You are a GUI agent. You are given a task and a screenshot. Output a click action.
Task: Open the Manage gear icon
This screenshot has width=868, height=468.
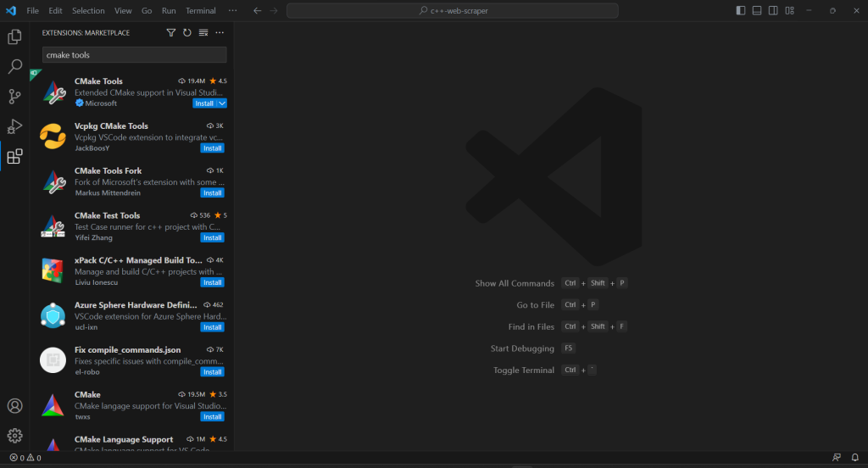pyautogui.click(x=14, y=436)
